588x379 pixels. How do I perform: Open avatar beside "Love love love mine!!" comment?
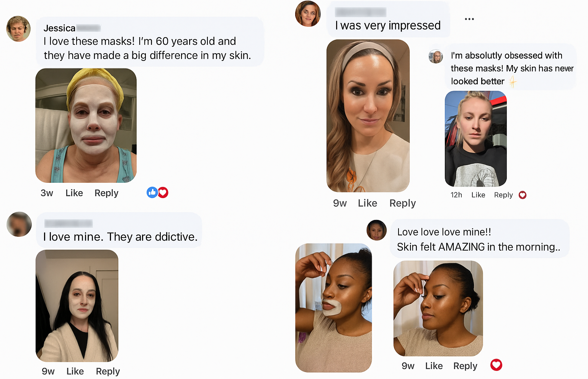[x=377, y=230]
